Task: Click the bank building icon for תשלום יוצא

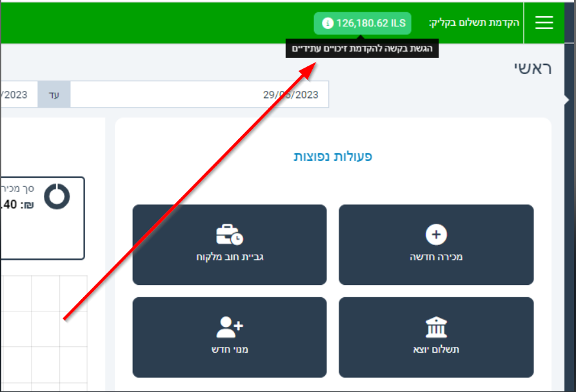Action: coord(436,328)
